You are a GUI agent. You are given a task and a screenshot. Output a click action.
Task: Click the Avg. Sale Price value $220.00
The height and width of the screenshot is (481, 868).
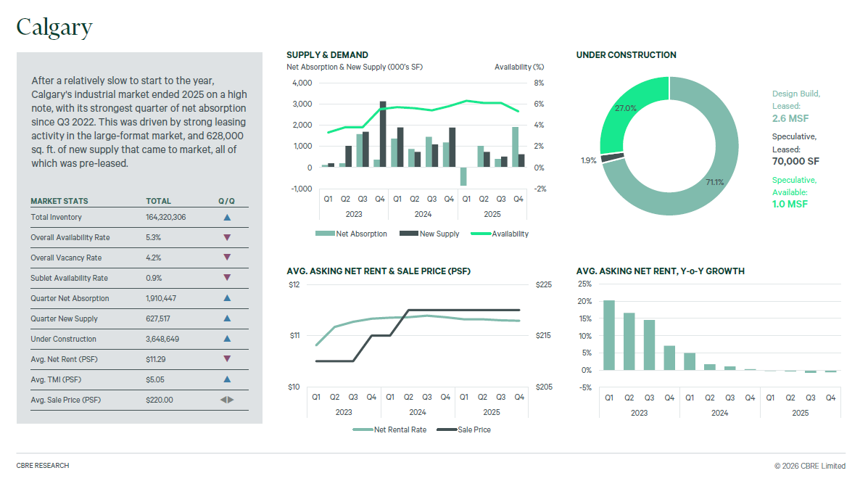pyautogui.click(x=160, y=400)
